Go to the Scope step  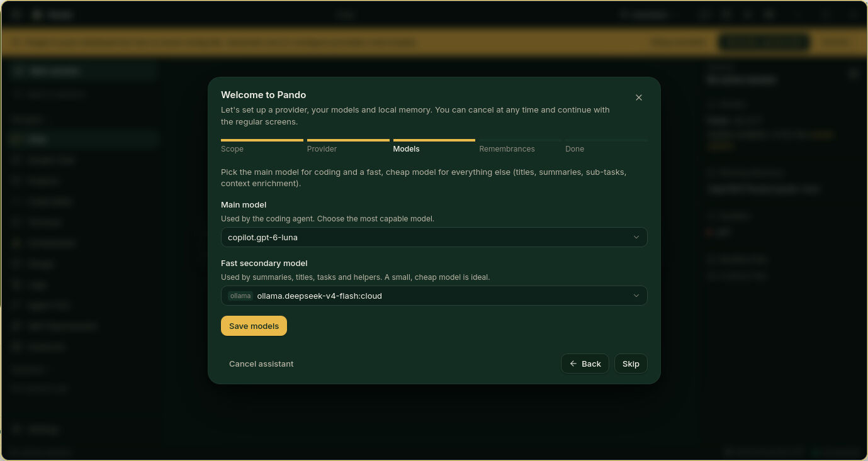[262, 147]
